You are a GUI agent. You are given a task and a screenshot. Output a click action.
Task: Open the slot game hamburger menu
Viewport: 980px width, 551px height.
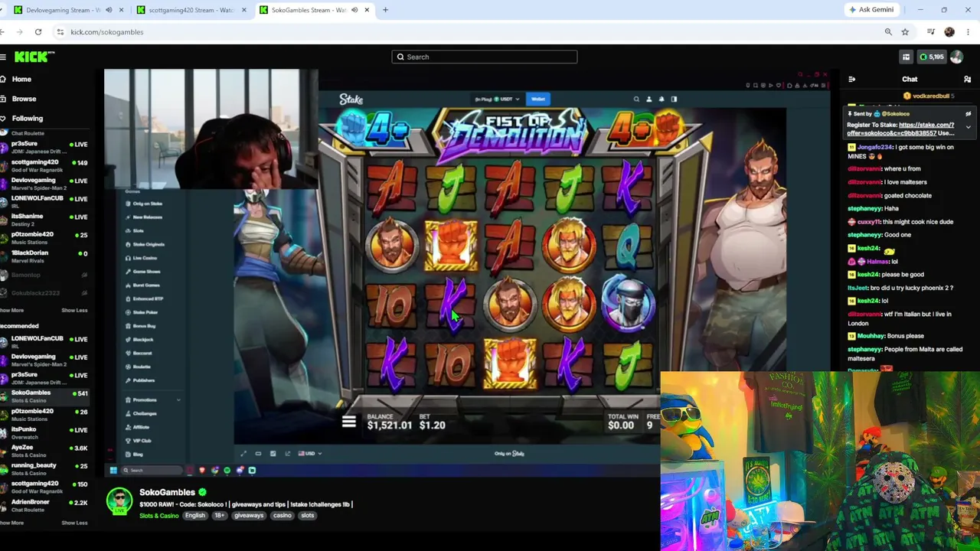(x=348, y=422)
